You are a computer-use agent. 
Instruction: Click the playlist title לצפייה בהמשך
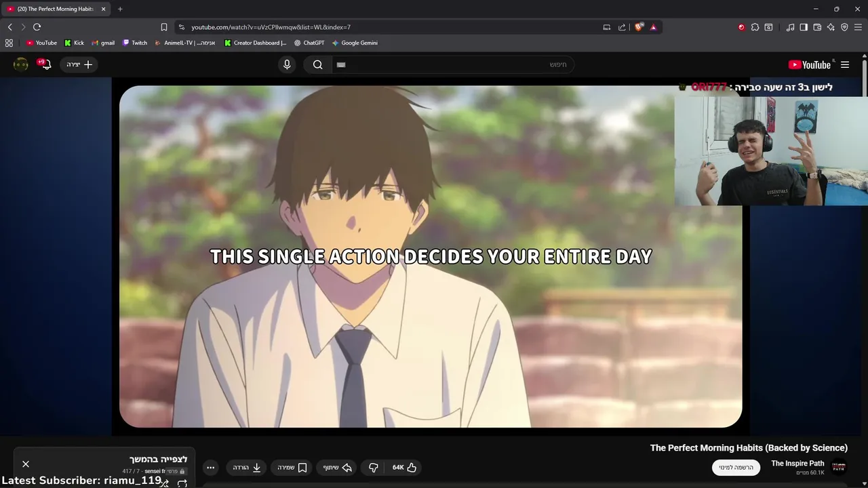coord(158,460)
